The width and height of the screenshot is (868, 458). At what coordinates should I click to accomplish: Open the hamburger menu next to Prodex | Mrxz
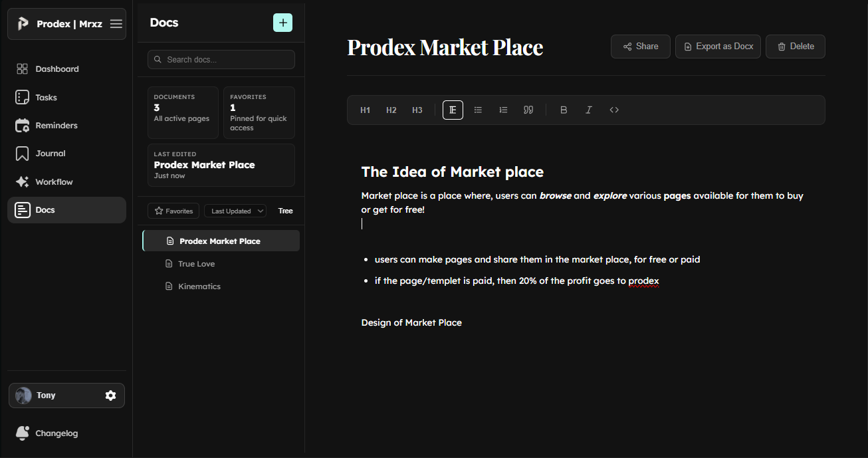[116, 23]
